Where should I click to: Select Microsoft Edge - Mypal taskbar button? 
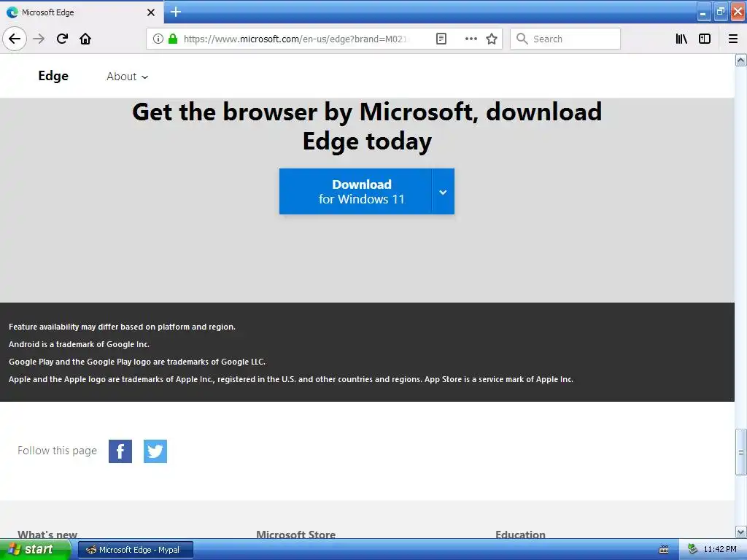(x=135, y=550)
